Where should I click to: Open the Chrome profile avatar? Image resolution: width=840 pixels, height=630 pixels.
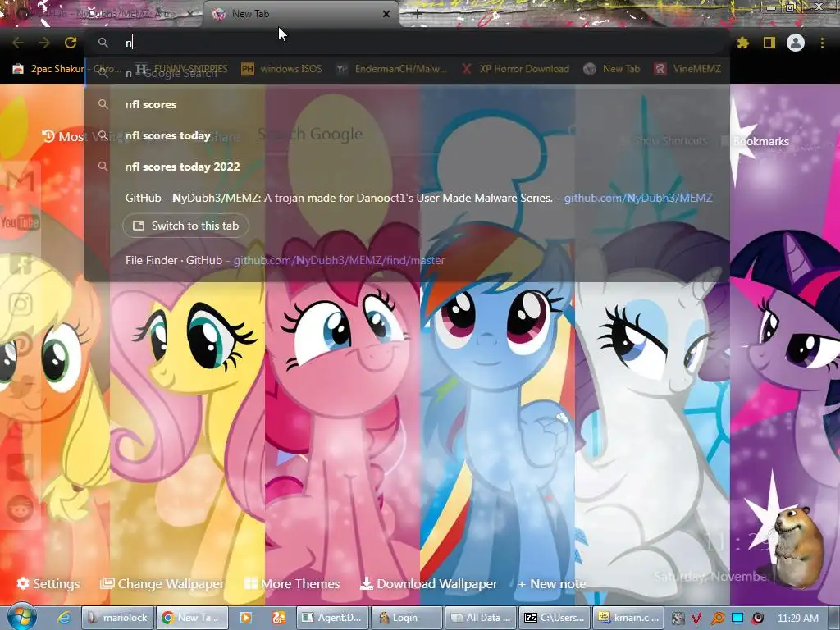796,43
